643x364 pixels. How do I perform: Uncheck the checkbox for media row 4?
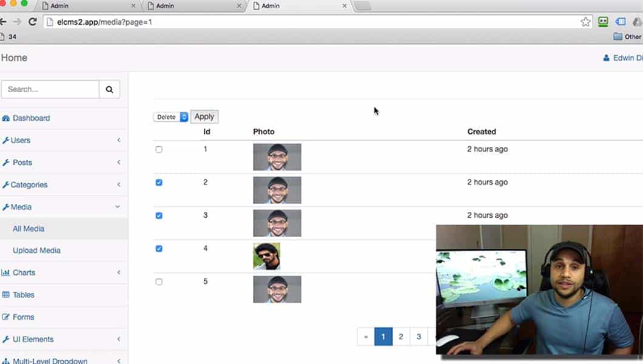(x=159, y=248)
